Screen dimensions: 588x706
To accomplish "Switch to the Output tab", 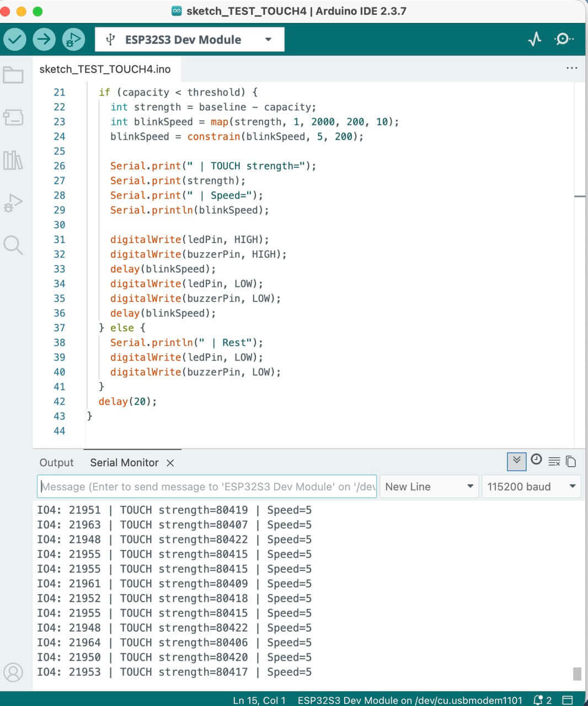I will click(x=56, y=463).
